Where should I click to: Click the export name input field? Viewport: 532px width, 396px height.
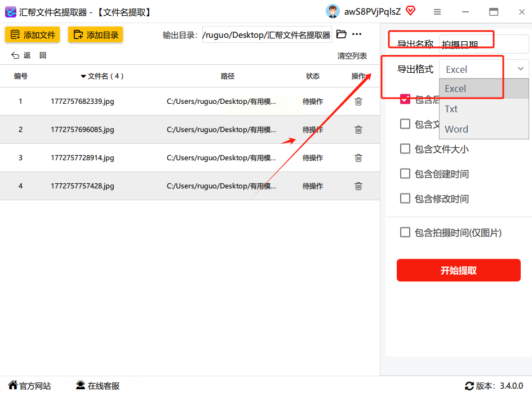(484, 44)
